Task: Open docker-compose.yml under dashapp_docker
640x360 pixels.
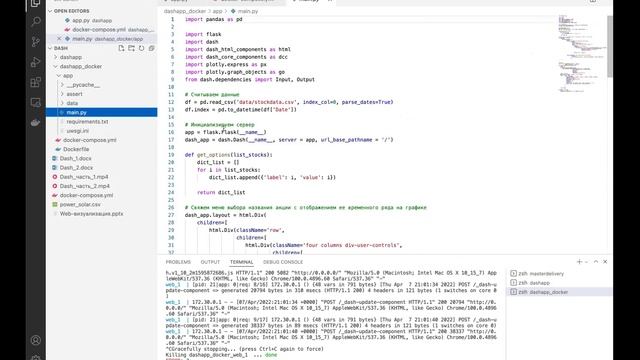Action: tap(89, 140)
